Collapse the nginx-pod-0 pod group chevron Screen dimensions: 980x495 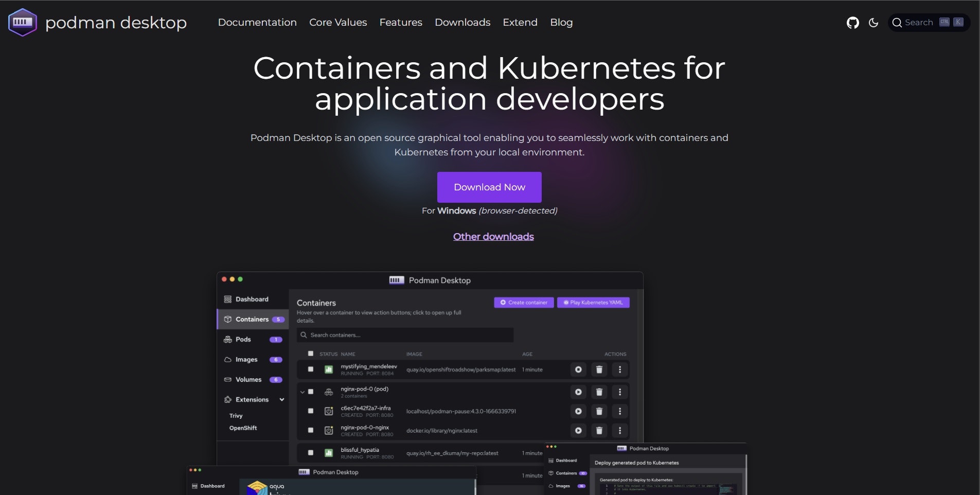click(302, 392)
